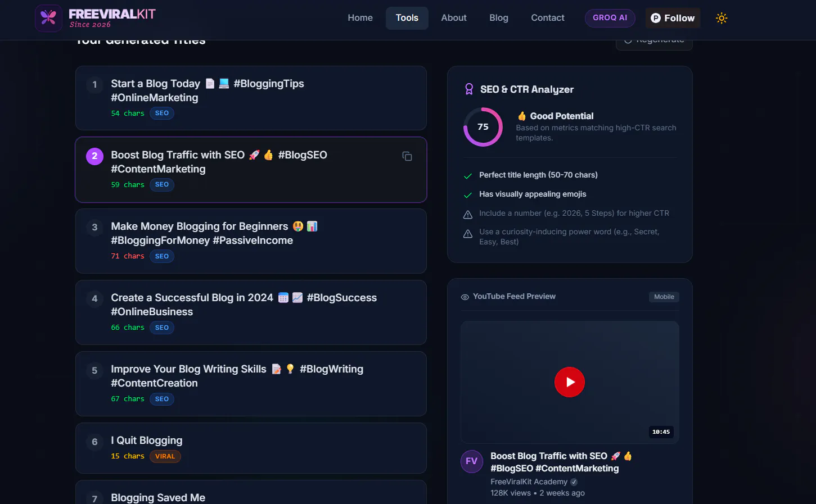The image size is (816, 504).
Task: Click the verified checkmark beside FreeViralKit Academy
Action: click(x=574, y=482)
